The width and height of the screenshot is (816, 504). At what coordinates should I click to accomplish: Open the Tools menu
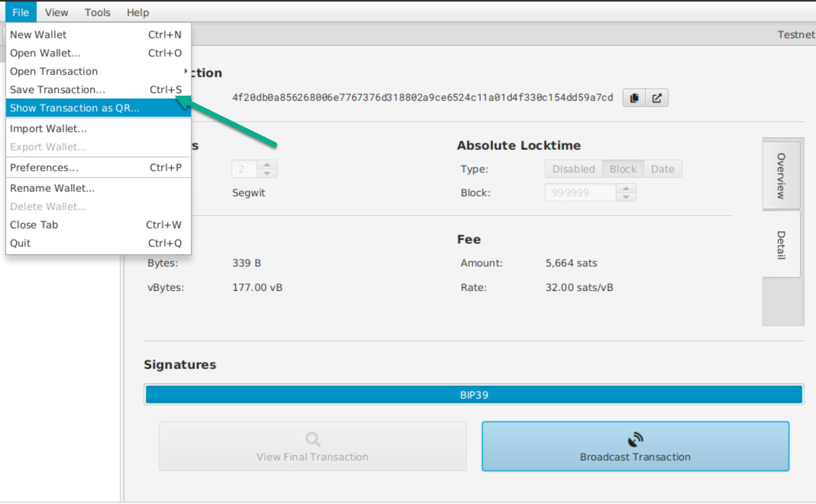97,12
